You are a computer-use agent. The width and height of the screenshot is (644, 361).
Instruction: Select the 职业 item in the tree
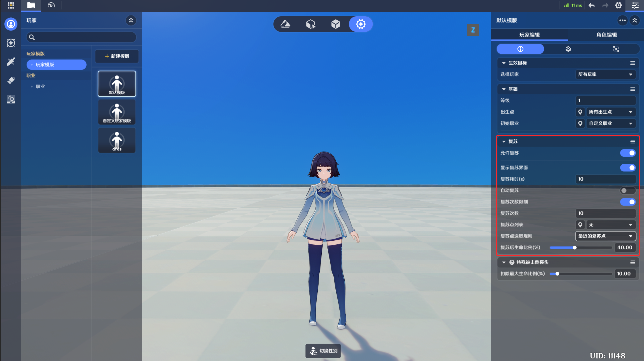click(40, 87)
